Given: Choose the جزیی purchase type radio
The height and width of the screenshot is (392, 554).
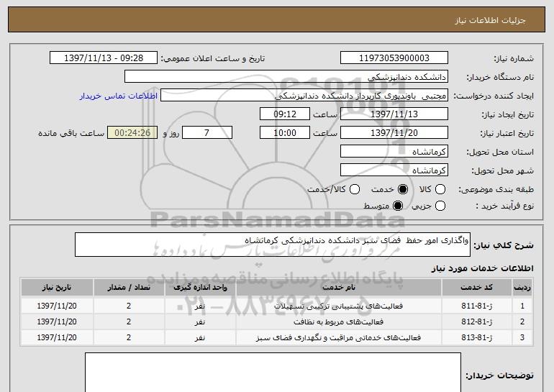Looking at the screenshot, I should (x=440, y=206).
